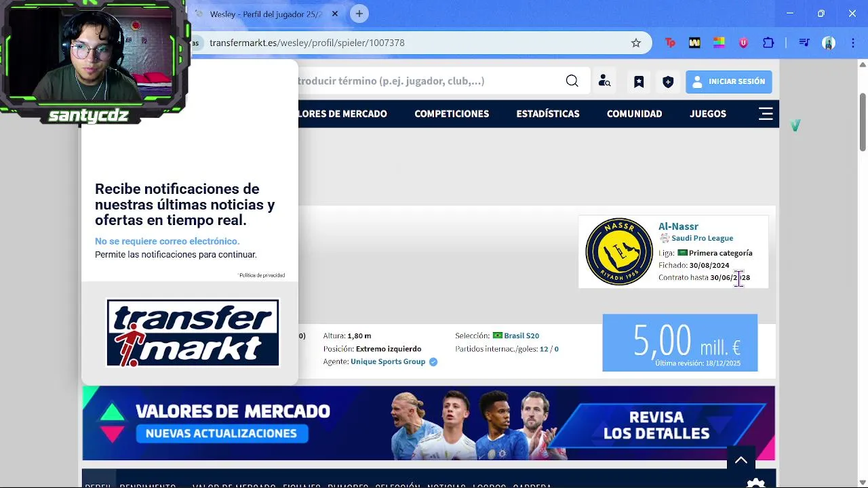Click the green V icon beside the page

click(x=795, y=125)
